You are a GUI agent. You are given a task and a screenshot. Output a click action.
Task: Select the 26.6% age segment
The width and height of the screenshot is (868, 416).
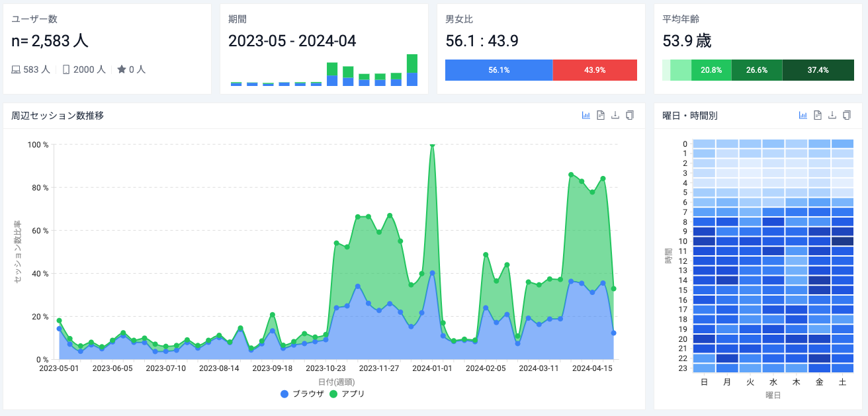(756, 70)
